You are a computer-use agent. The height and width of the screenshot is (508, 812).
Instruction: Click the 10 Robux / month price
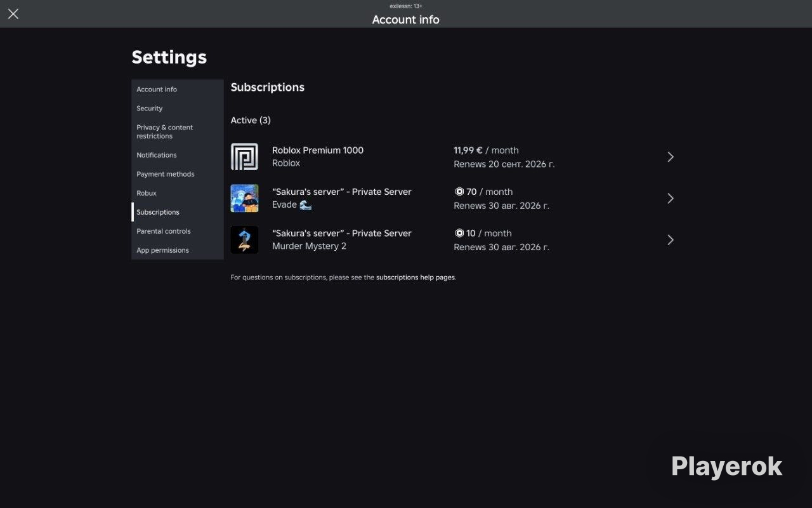tap(483, 233)
